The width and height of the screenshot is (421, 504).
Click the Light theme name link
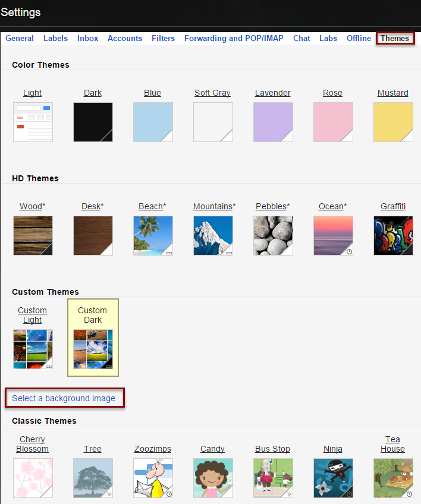point(32,93)
